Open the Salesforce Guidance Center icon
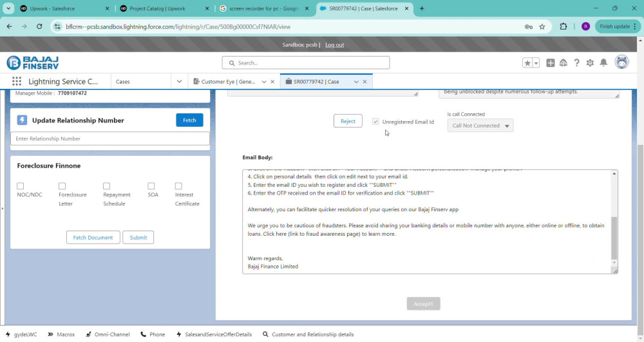The width and height of the screenshot is (644, 342). pyautogui.click(x=563, y=63)
